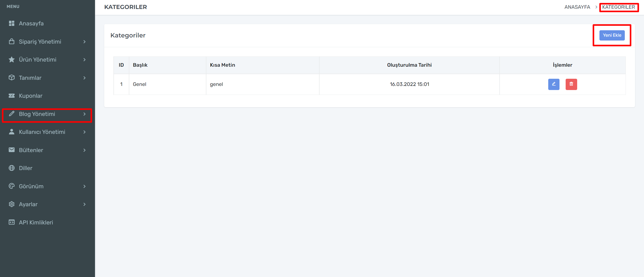This screenshot has width=644, height=277.
Task: Expand Sipariş Yönetimi submenu chevron
Action: 85,42
